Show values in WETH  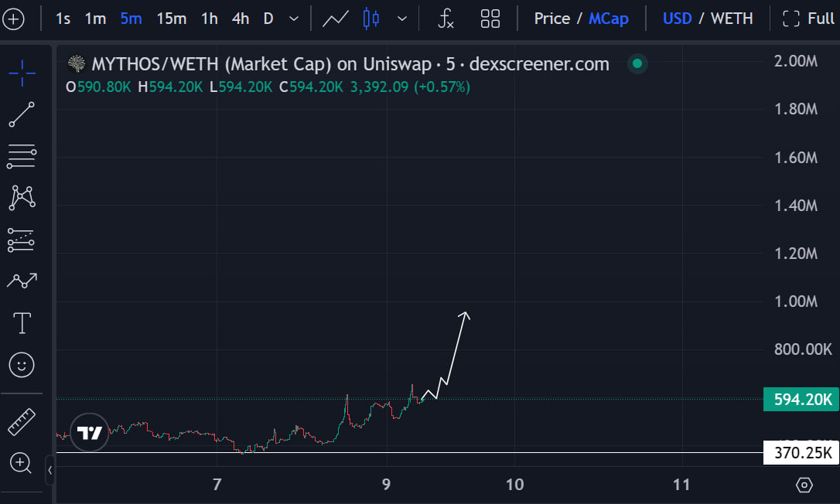pos(732,19)
